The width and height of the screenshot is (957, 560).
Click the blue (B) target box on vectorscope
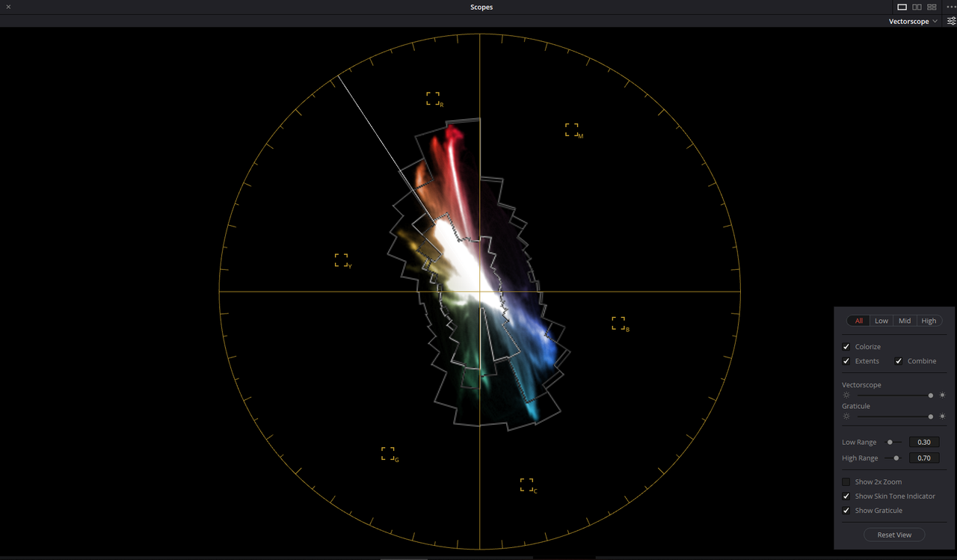(618, 323)
